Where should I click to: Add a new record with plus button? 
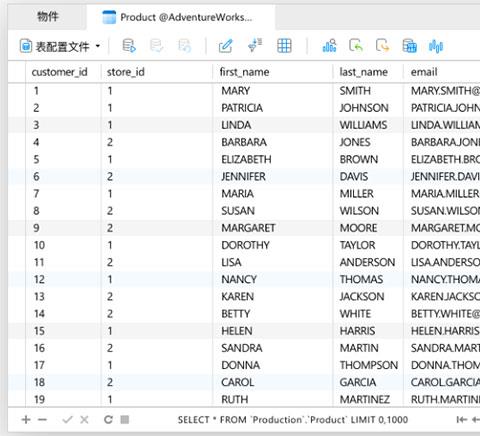point(26,420)
